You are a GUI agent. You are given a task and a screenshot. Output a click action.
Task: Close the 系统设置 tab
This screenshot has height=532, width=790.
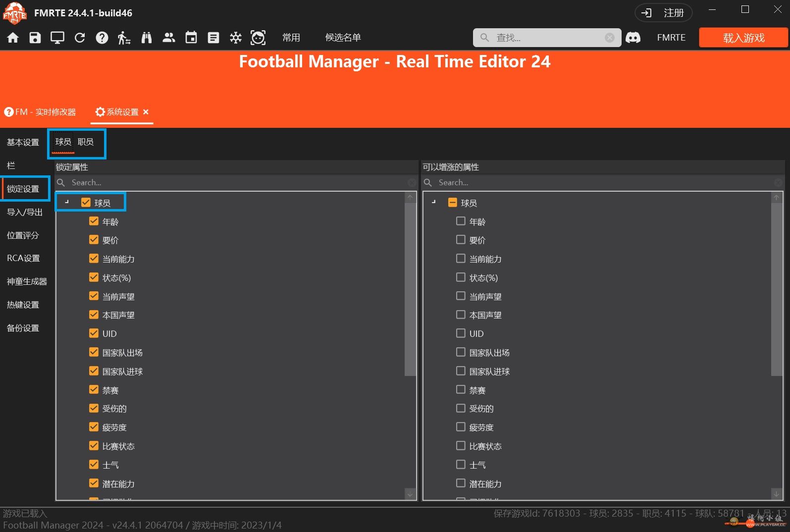coord(146,112)
